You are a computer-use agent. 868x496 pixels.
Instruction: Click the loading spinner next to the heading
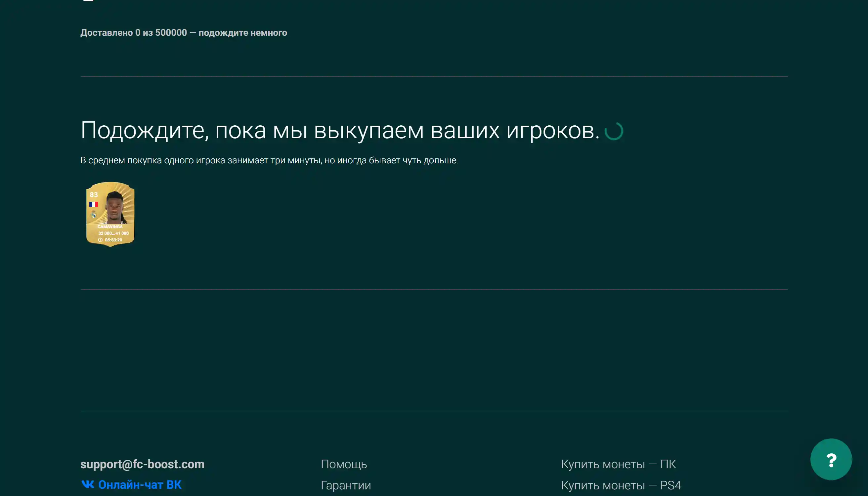pos(613,132)
